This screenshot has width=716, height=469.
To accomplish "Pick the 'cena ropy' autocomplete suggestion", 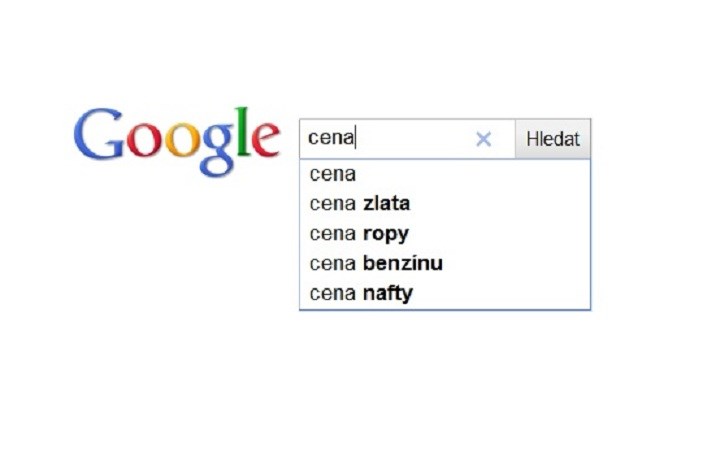I will click(359, 234).
